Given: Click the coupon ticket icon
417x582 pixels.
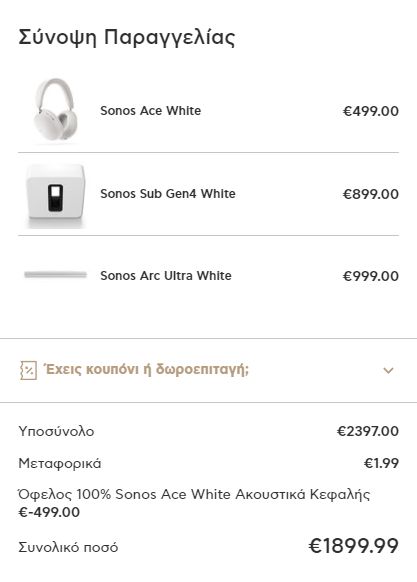Looking at the screenshot, I should pos(28,370).
